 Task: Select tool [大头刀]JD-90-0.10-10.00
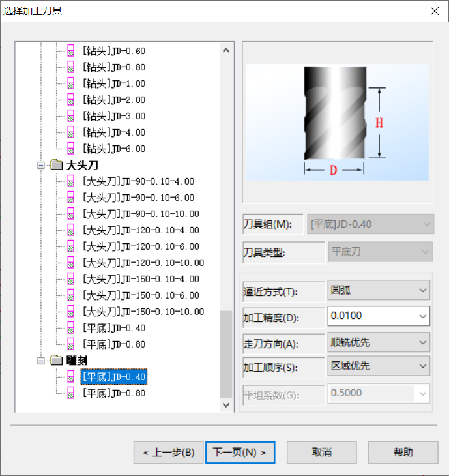point(141,214)
